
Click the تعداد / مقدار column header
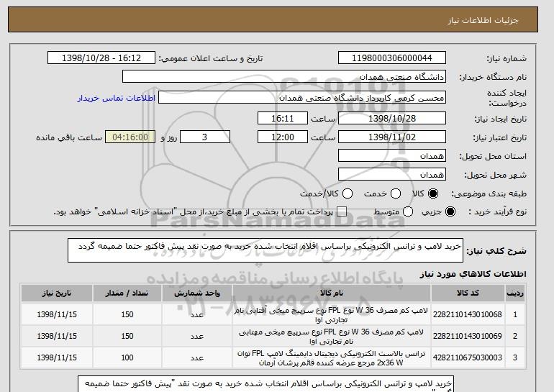click(x=127, y=293)
